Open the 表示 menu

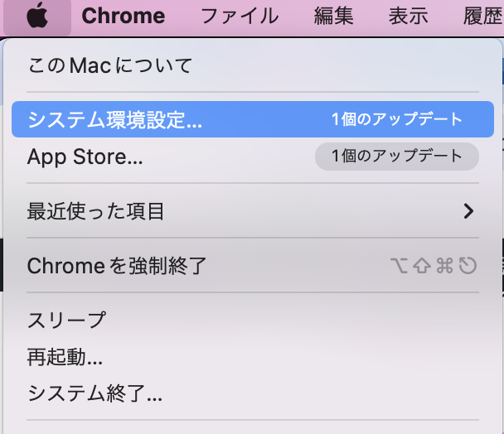pyautogui.click(x=409, y=16)
